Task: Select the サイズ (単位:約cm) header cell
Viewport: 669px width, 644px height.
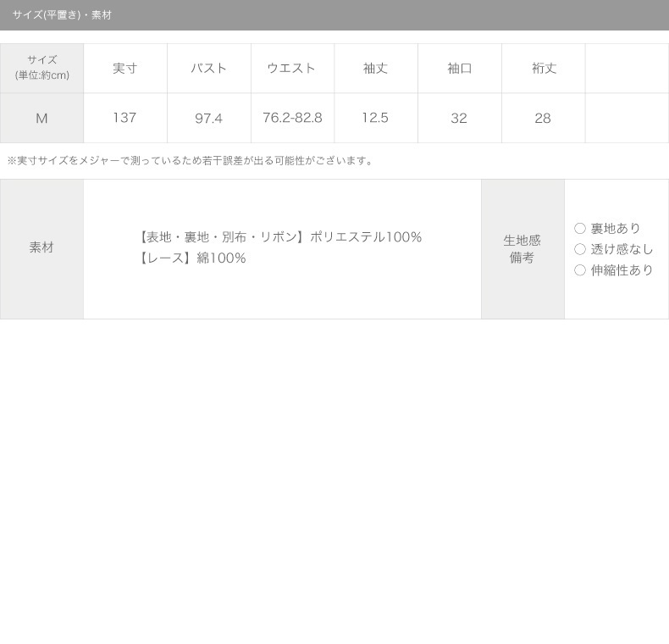Action: 41,68
